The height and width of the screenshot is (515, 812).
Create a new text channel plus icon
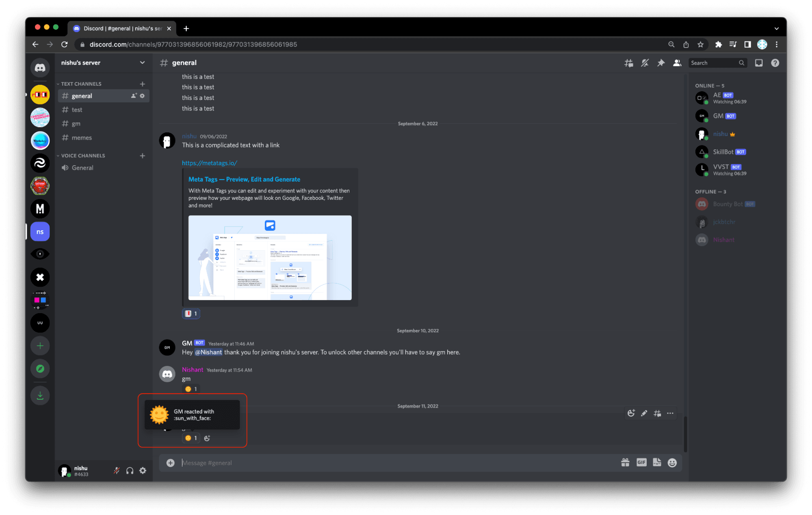pyautogui.click(x=142, y=84)
